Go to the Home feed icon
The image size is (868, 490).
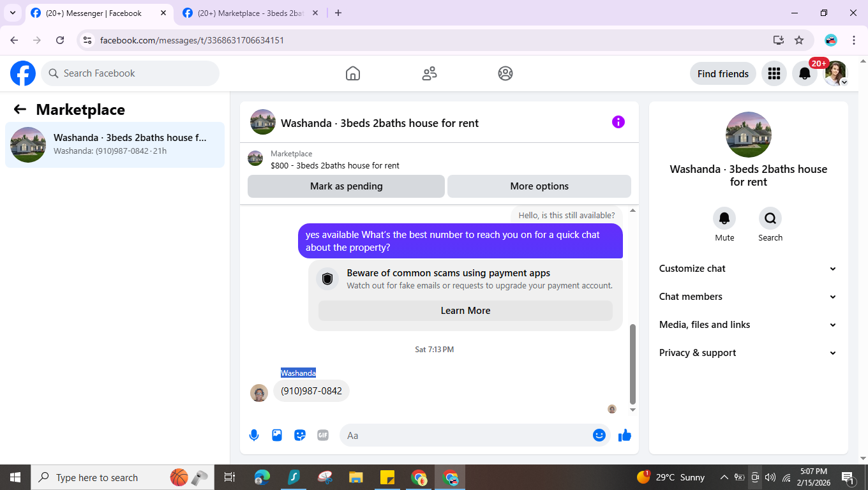coord(353,73)
